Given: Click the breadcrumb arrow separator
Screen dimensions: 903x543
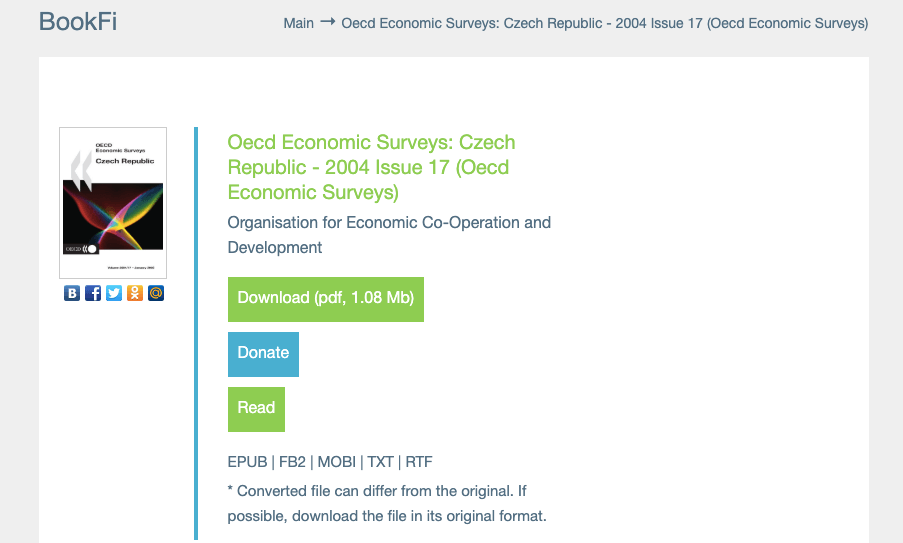Looking at the screenshot, I should (327, 22).
